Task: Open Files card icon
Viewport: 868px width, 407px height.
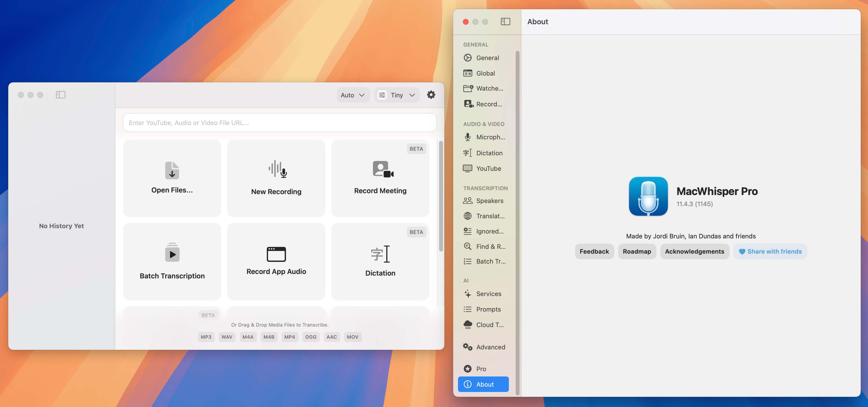Action: click(172, 170)
